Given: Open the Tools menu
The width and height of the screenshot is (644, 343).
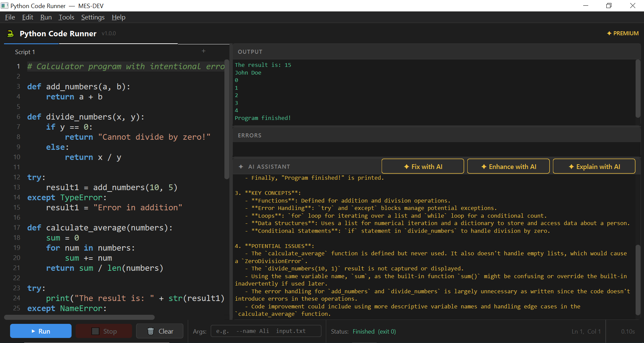Looking at the screenshot, I should (x=66, y=17).
